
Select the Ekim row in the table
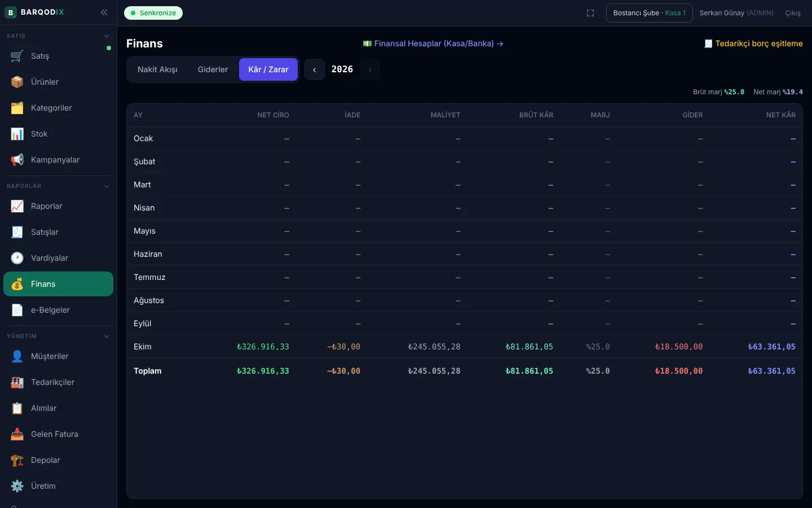click(465, 347)
